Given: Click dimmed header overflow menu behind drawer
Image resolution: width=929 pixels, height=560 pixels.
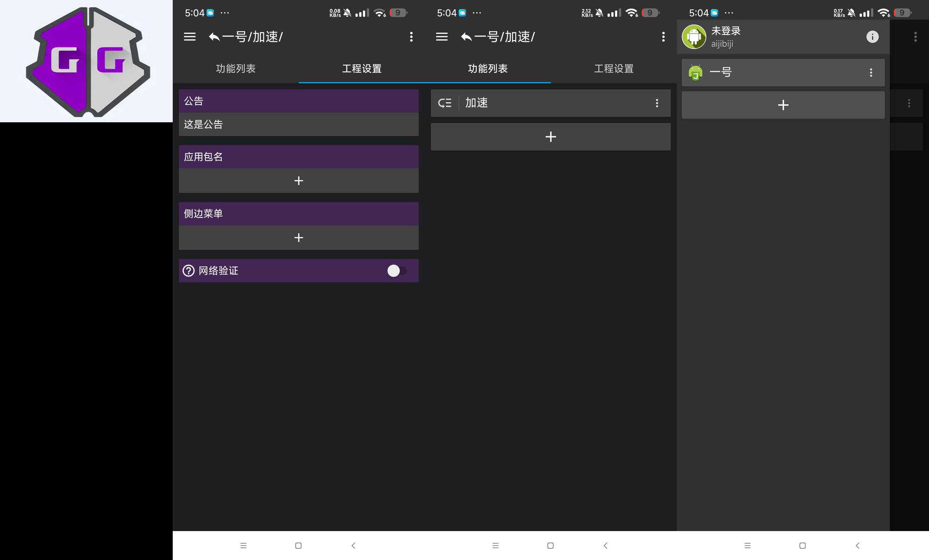Looking at the screenshot, I should pos(915,37).
